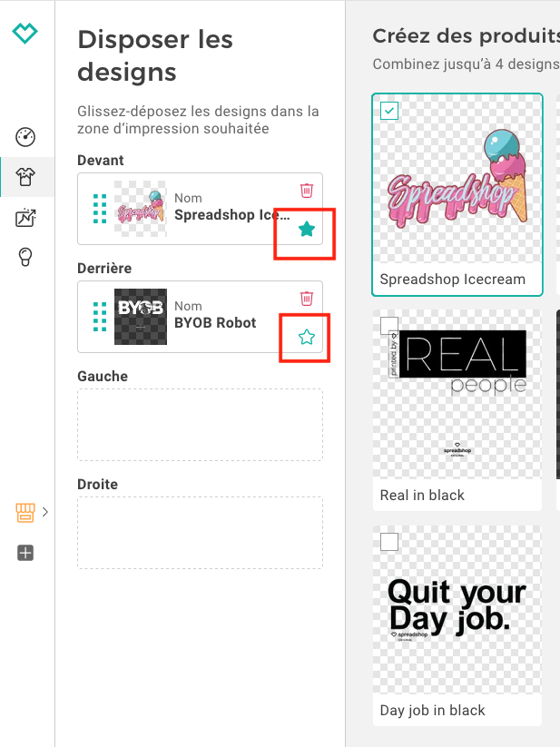Expand the shop chevron arrow

coord(45,512)
